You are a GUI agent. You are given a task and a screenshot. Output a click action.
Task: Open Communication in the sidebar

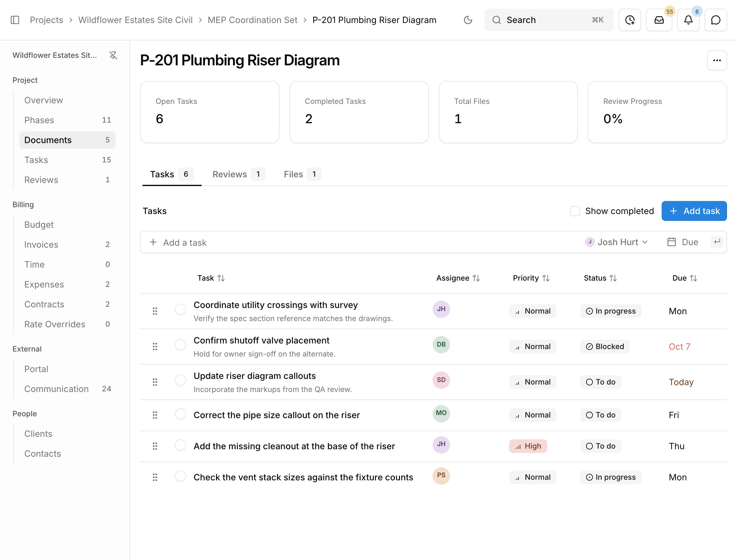(67, 389)
